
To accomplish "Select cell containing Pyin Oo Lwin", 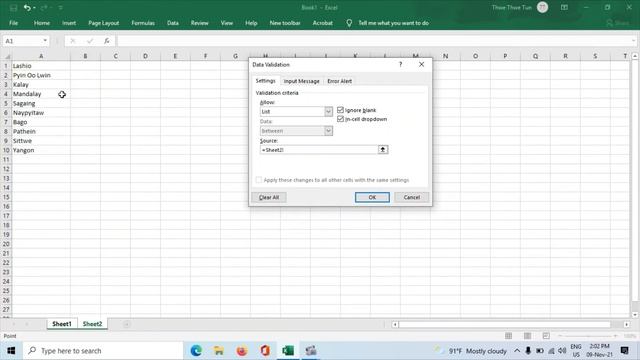I will point(41,75).
